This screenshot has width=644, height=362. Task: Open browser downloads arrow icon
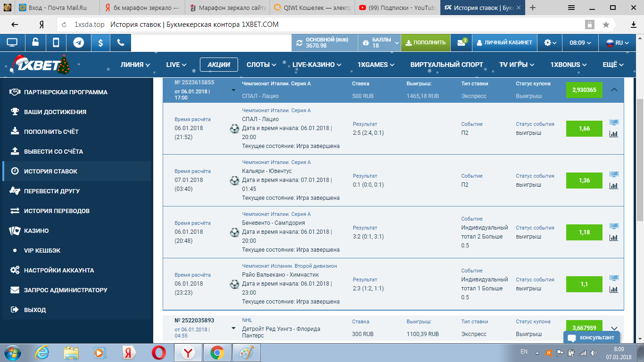[x=634, y=25]
